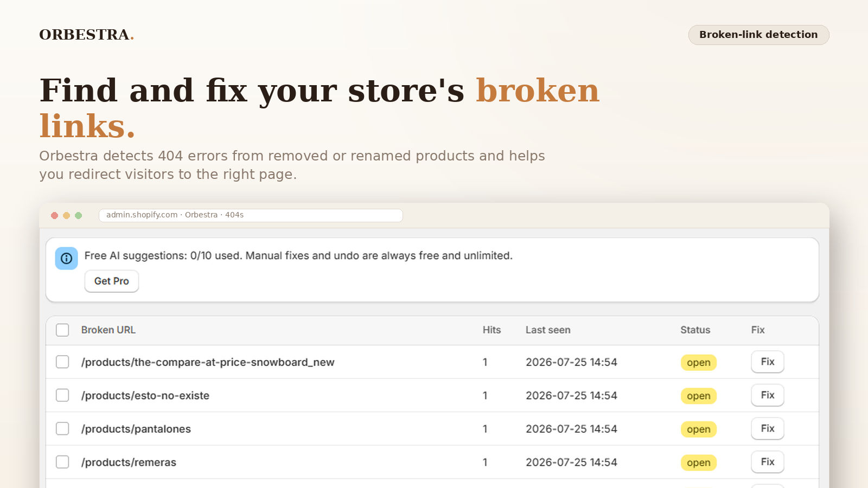This screenshot has width=868, height=488.
Task: Fix the compare-at-price-snowboard_new link
Action: tap(768, 362)
